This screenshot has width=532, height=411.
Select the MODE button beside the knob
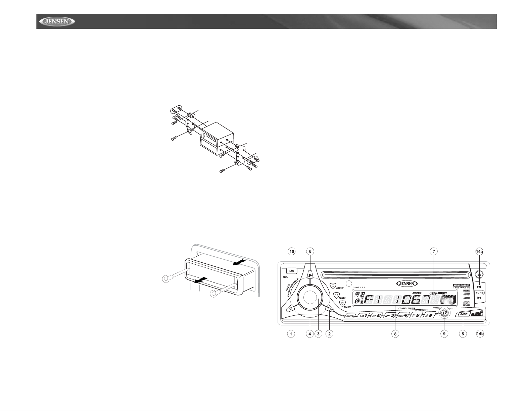329,309
